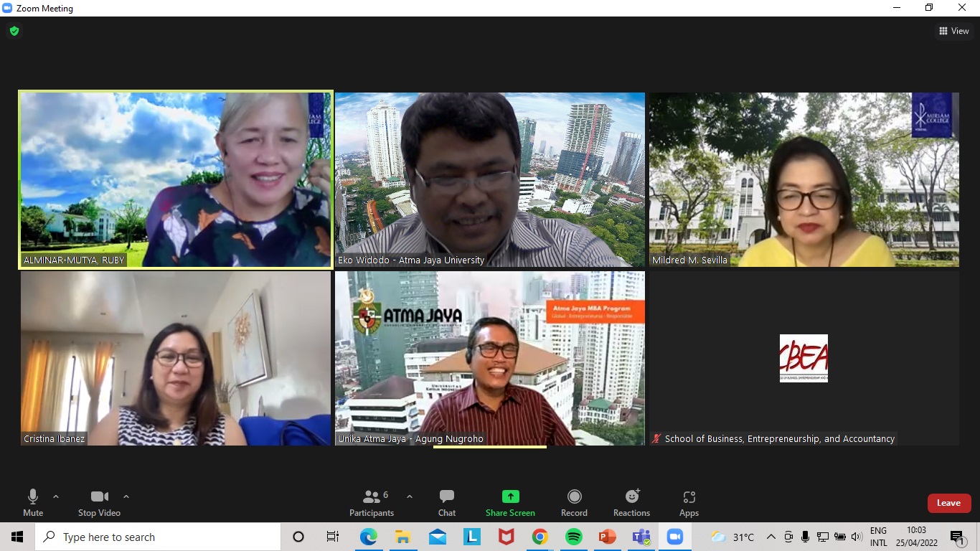Launch Google Chrome from taskbar
The width and height of the screenshot is (980, 551).
click(540, 537)
